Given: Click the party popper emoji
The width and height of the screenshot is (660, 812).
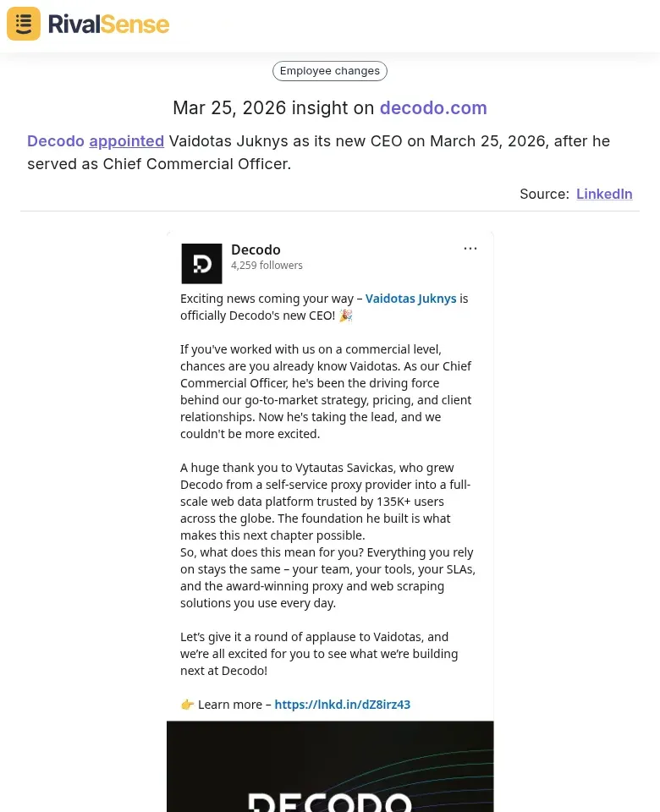Looking at the screenshot, I should 345,315.
